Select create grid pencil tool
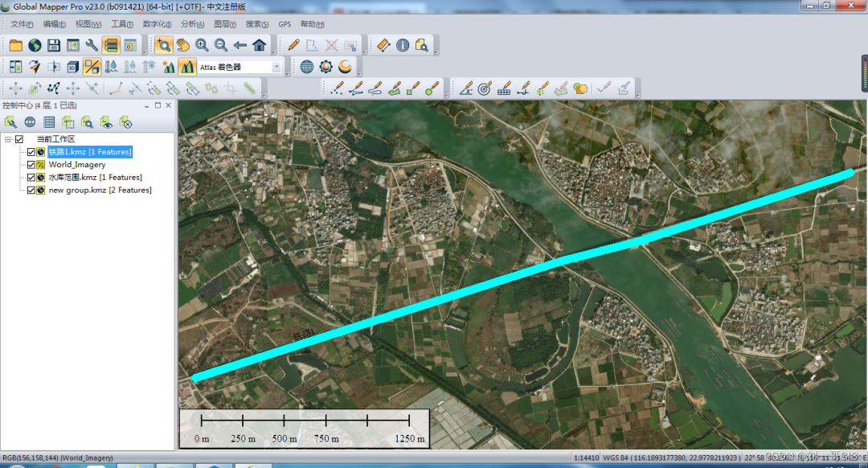The image size is (868, 468). pos(504,88)
